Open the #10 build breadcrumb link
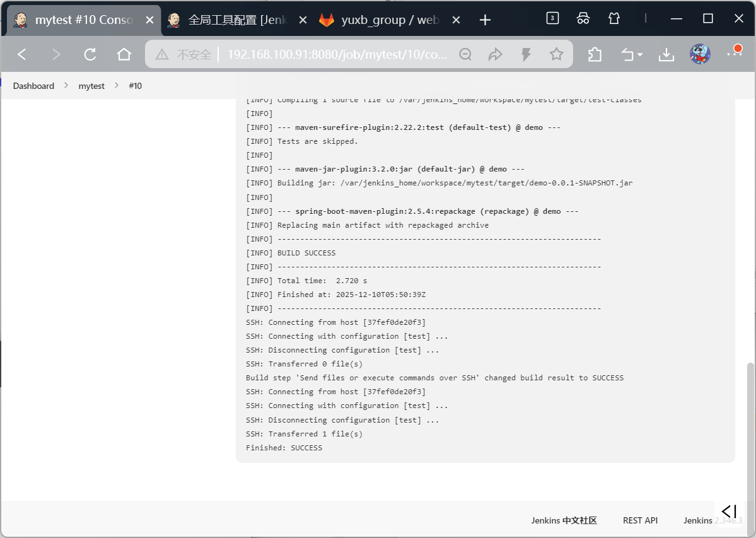 [135, 86]
